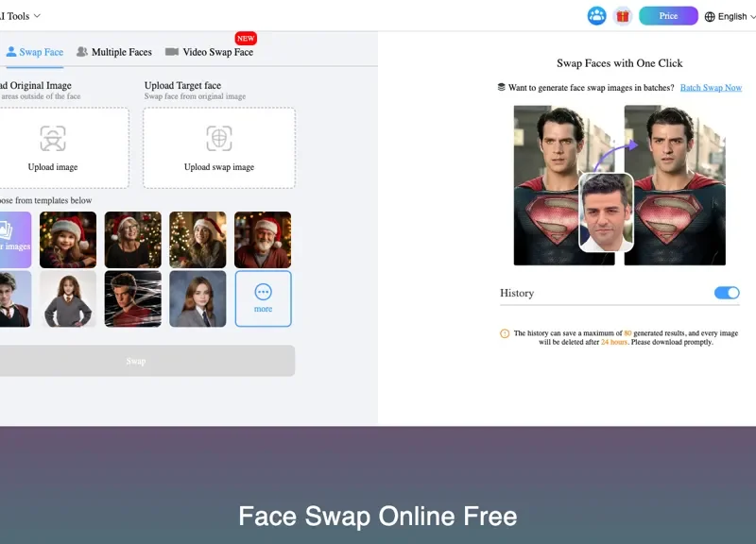Choose the bearded Santa man template
Screen dimensions: 756x544
pos(263,240)
